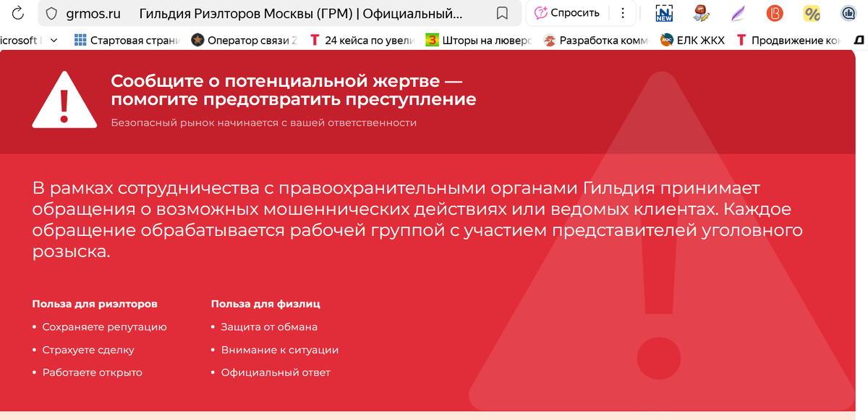This screenshot has height=420, width=868.
Task: Open the ЕЛК ЖКХ bookmark
Action: (x=692, y=41)
